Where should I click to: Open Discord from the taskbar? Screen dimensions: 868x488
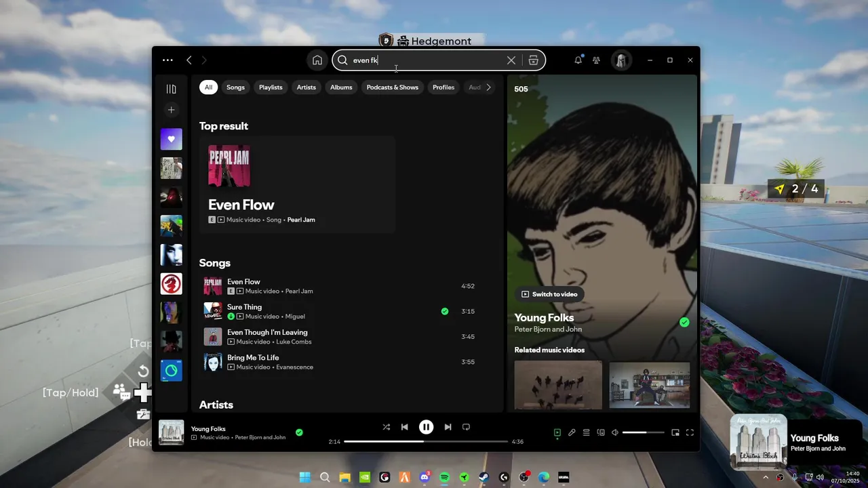tap(425, 477)
